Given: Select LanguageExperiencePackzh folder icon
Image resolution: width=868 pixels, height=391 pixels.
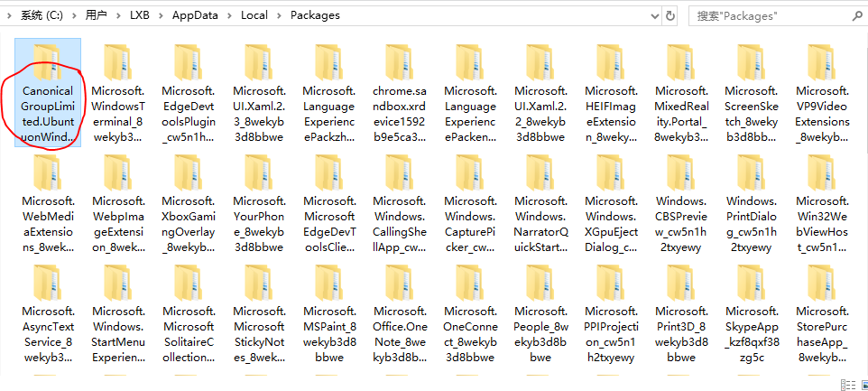Looking at the screenshot, I should (329, 62).
